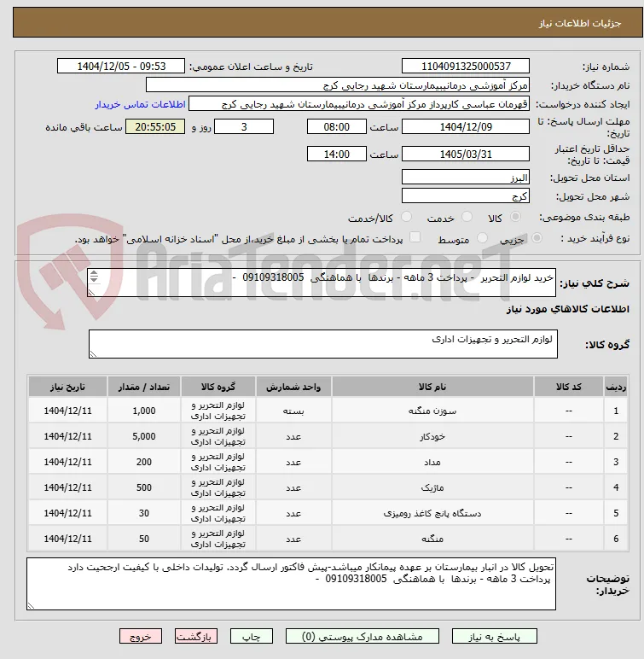Viewport: 644px width, 659px height.
Task: Click the بازگشت back button
Action: (196, 636)
